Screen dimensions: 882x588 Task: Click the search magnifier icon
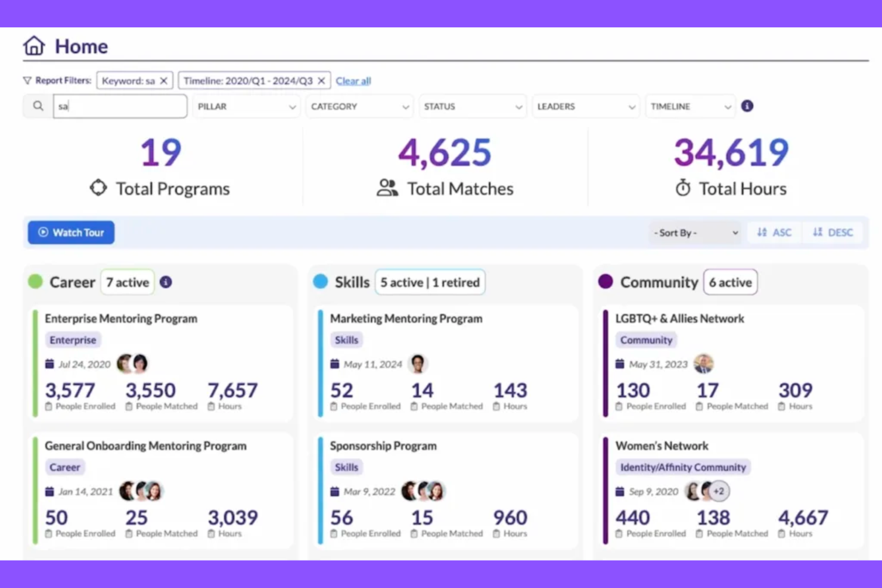click(38, 106)
